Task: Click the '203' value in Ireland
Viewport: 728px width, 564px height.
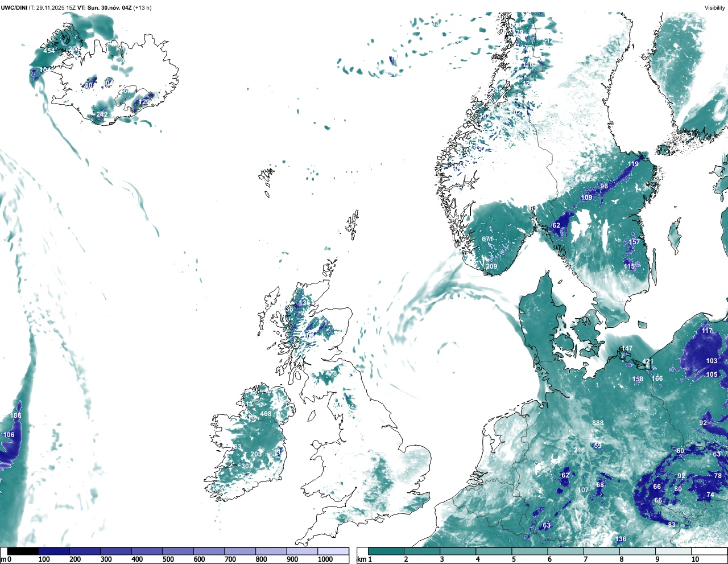Action: click(256, 454)
